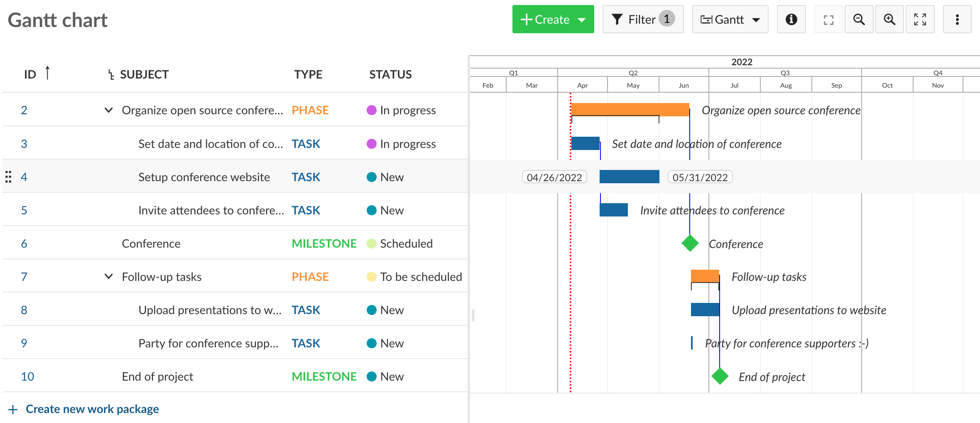Activate the zen mode fullscreen icon
The width and height of the screenshot is (980, 423).
(x=920, y=19)
